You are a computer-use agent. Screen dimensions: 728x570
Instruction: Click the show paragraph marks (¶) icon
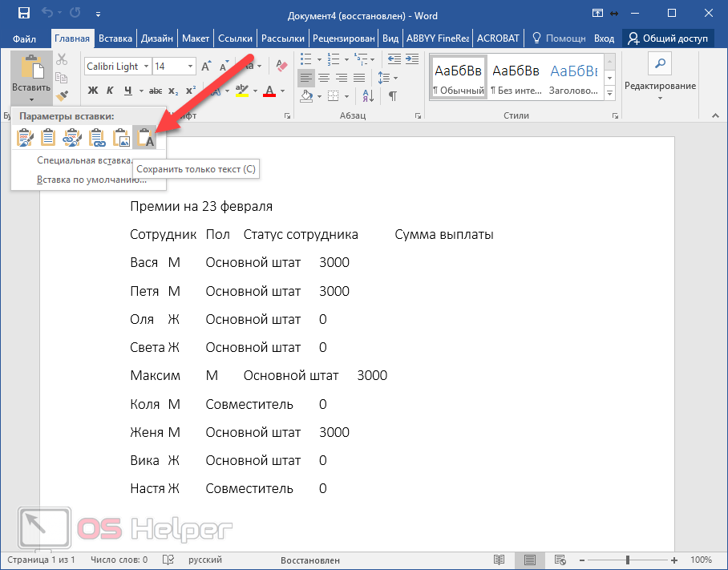pos(393,96)
